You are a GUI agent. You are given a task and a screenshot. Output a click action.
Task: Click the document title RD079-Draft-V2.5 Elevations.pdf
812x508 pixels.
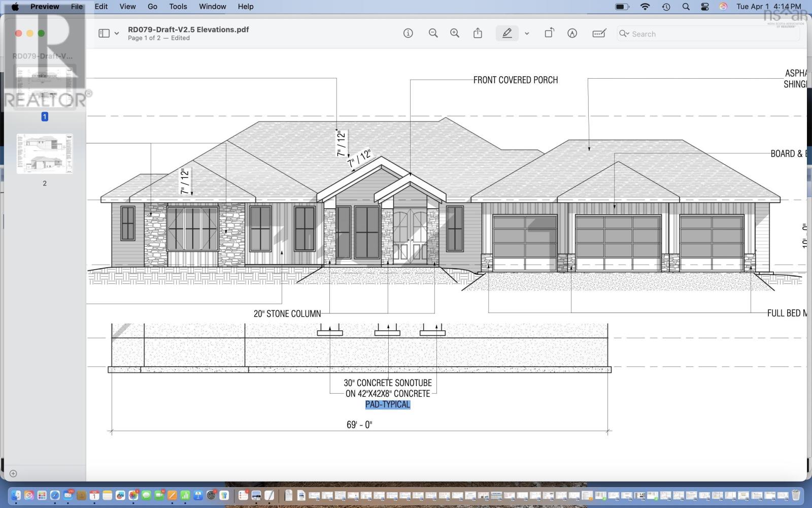pos(188,29)
